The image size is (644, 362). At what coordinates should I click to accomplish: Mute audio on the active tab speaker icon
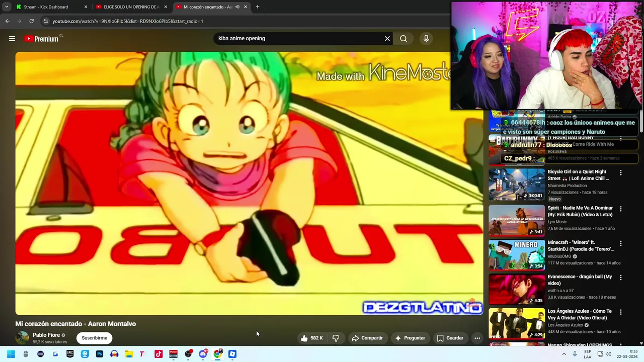click(237, 7)
